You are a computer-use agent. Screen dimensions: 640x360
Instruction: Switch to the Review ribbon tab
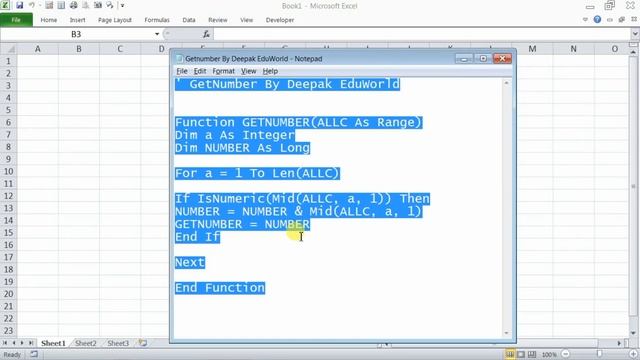[218, 20]
